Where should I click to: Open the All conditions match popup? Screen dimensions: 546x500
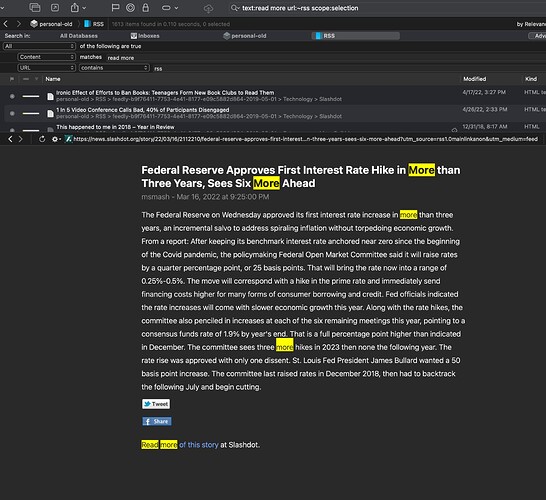pos(39,46)
